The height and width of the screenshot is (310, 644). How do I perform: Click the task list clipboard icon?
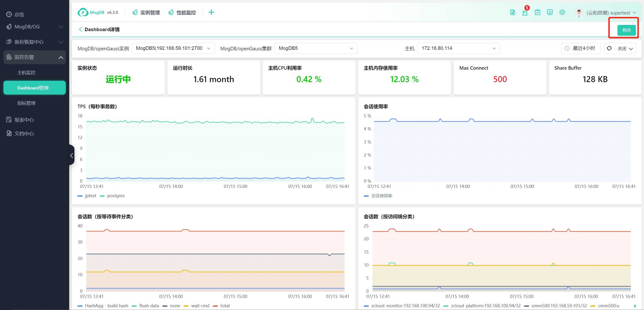[537, 12]
